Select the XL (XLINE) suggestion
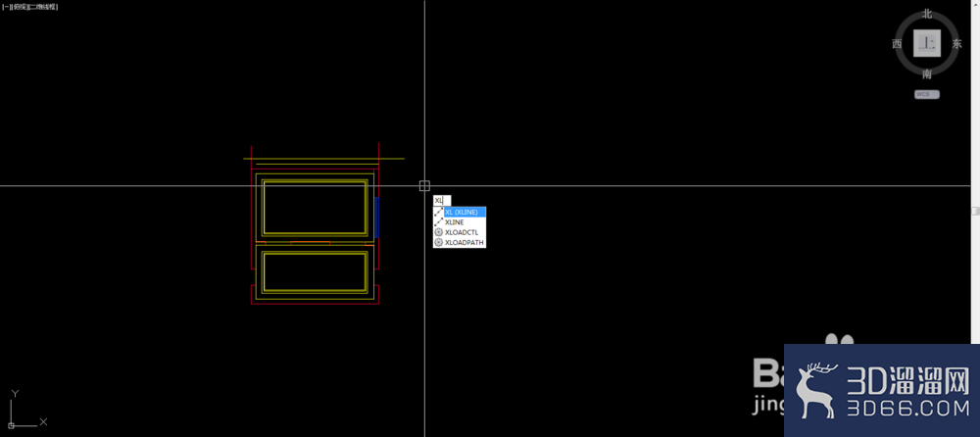 coord(460,212)
